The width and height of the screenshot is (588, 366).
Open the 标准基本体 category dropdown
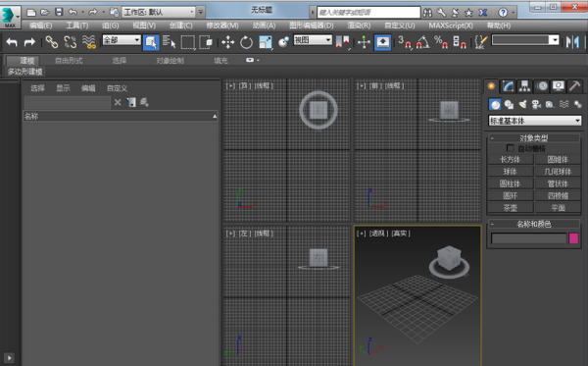[535, 121]
